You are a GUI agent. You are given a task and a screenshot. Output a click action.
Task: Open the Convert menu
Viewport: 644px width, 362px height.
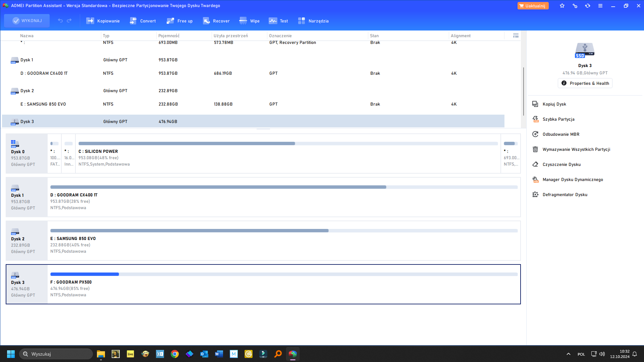click(143, 21)
